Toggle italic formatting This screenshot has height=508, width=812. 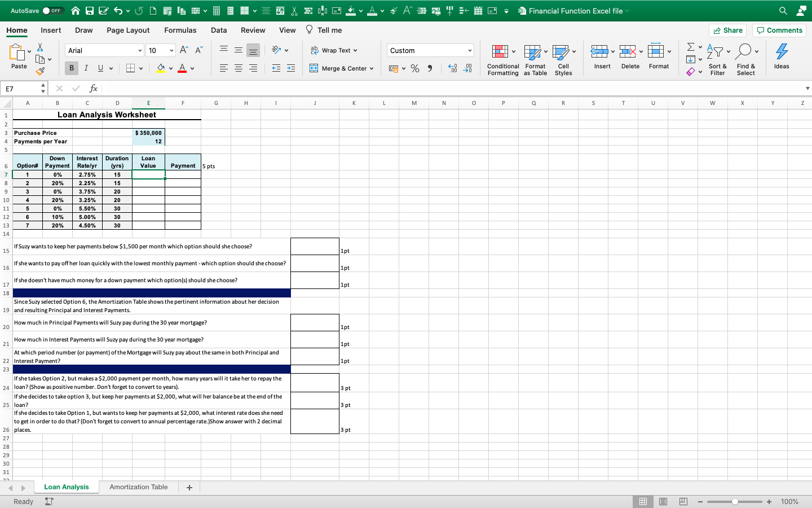pyautogui.click(x=86, y=68)
